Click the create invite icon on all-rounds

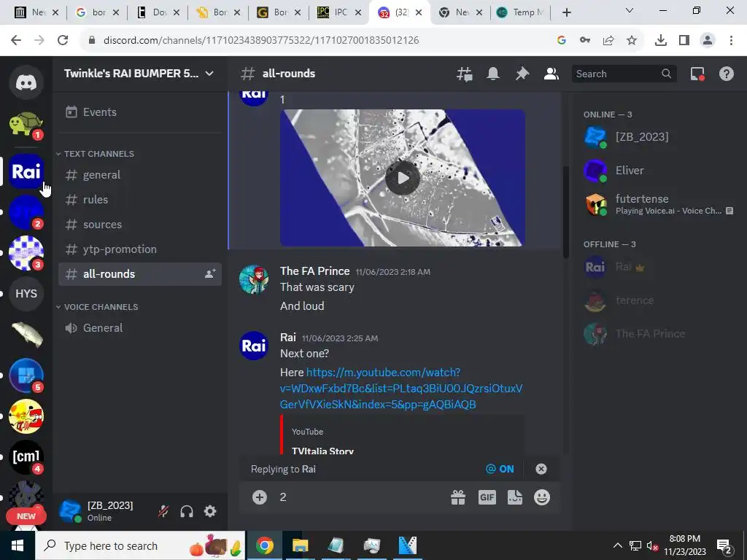tap(210, 274)
